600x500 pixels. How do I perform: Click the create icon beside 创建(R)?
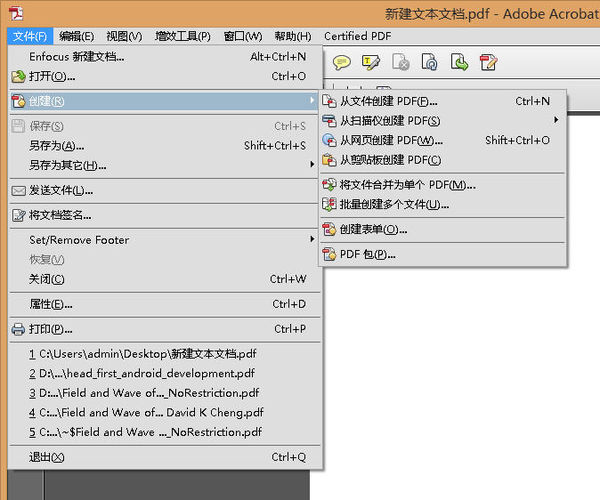point(18,101)
